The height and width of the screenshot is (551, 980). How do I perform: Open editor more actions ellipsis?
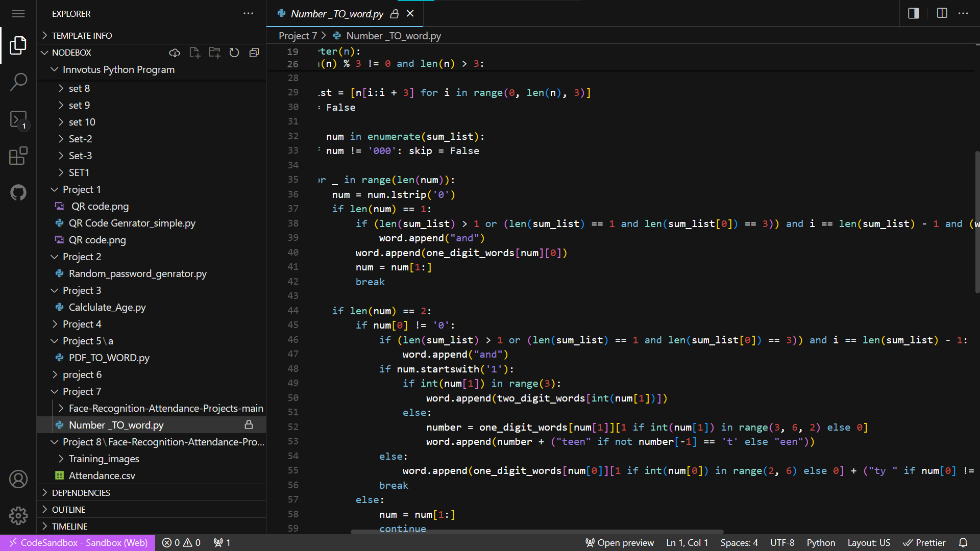click(963, 13)
